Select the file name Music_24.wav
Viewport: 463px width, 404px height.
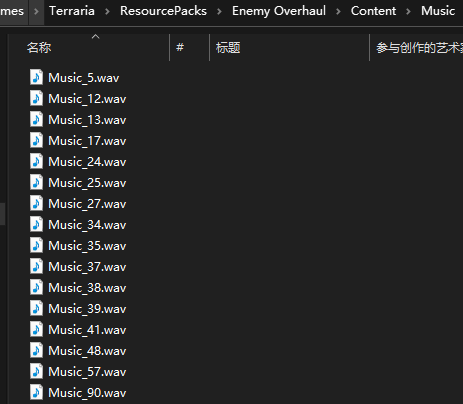(x=87, y=162)
